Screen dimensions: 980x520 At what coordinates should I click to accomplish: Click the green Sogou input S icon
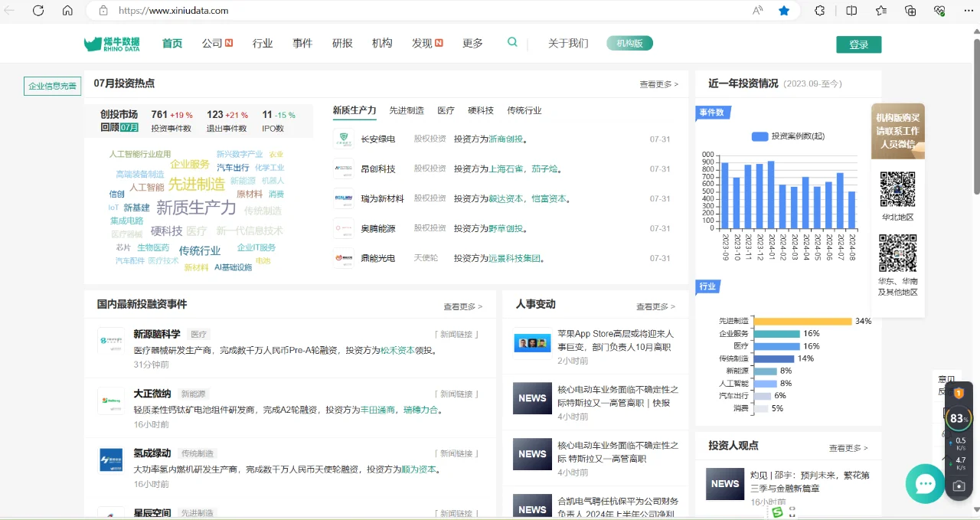[778, 511]
